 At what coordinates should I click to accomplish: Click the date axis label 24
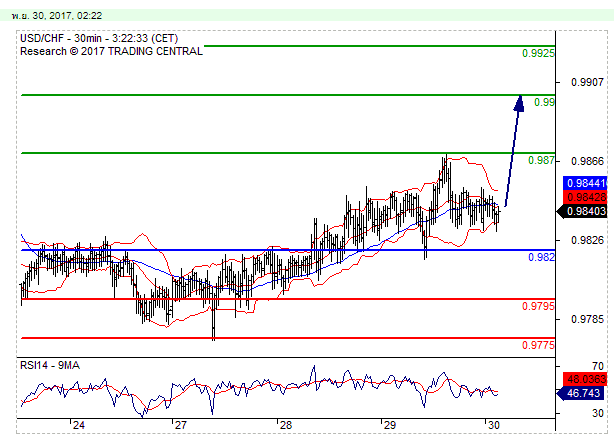(79, 425)
